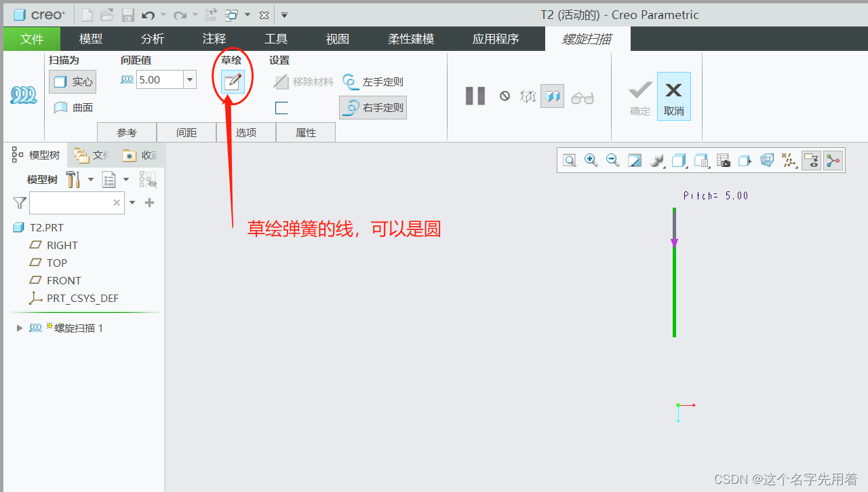Viewport: 868px width, 492px height.
Task: Click the Refit view icon
Action: click(x=570, y=160)
